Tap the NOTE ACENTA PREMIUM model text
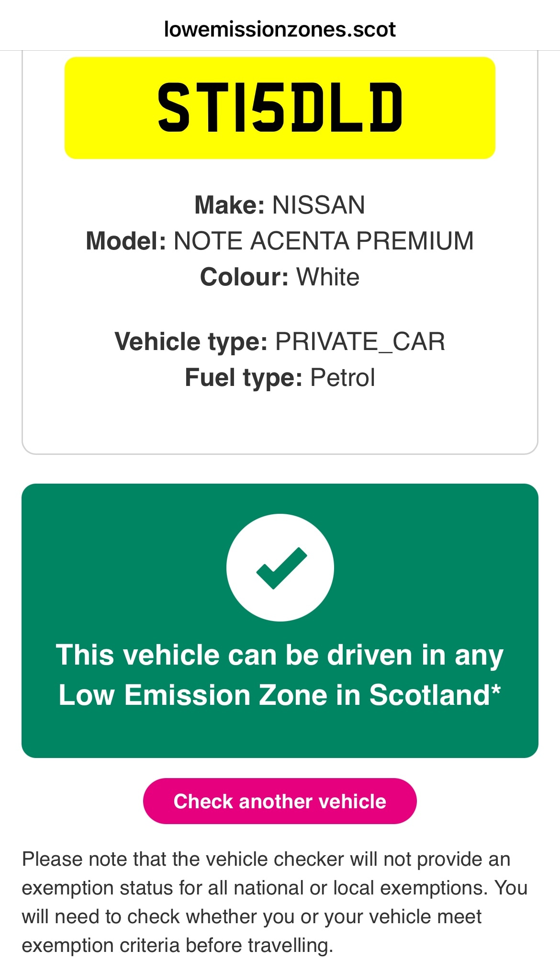The width and height of the screenshot is (560, 973). pos(323,241)
